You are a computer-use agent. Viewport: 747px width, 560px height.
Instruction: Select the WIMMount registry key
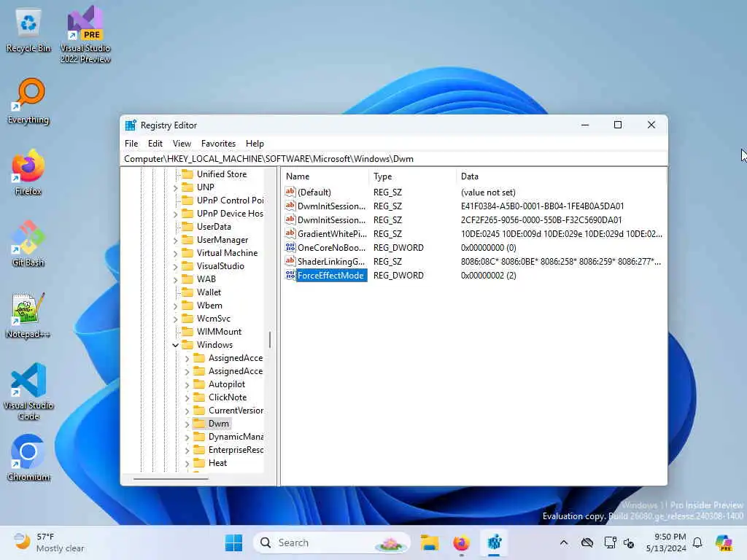[219, 332]
